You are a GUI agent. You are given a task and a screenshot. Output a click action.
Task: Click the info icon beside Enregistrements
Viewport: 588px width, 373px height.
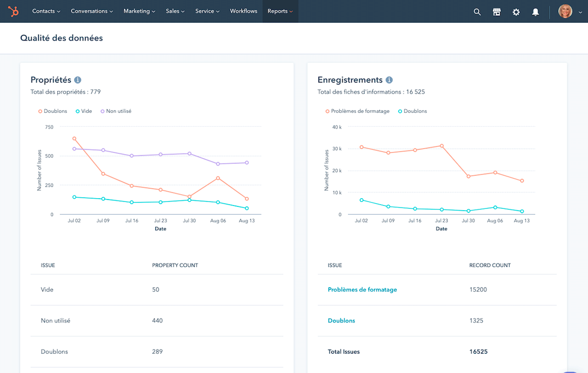pos(389,80)
